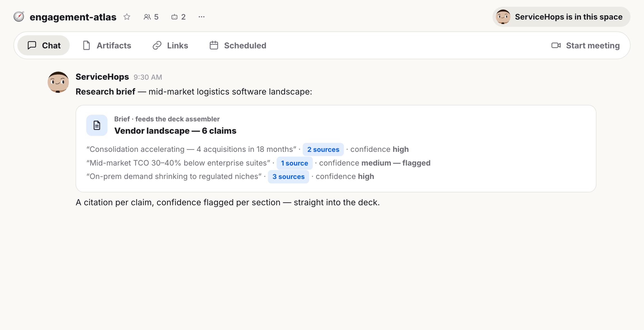
Task: Click the Brief · feeds the deck assembler label
Action: pyautogui.click(x=167, y=119)
